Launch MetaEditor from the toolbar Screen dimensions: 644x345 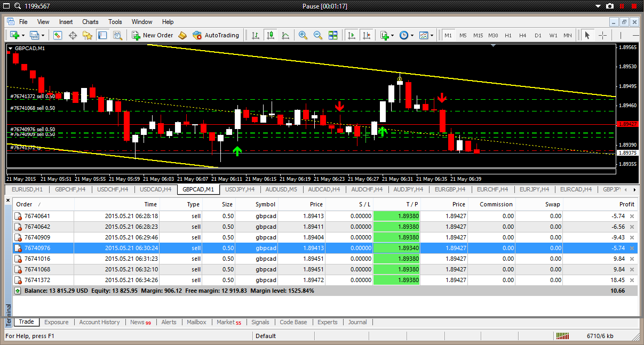pyautogui.click(x=182, y=35)
